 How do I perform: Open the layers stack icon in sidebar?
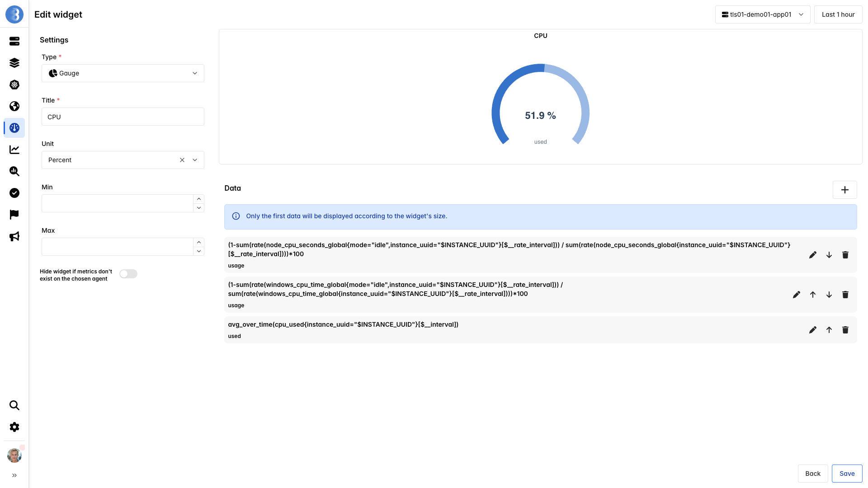tap(14, 63)
